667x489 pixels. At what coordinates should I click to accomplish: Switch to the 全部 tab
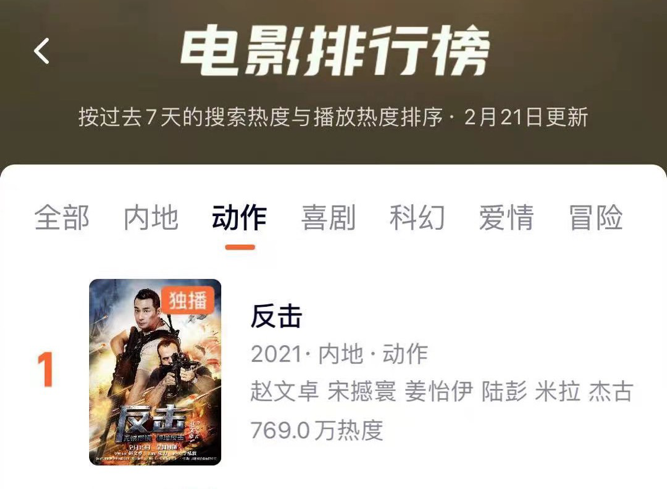62,218
